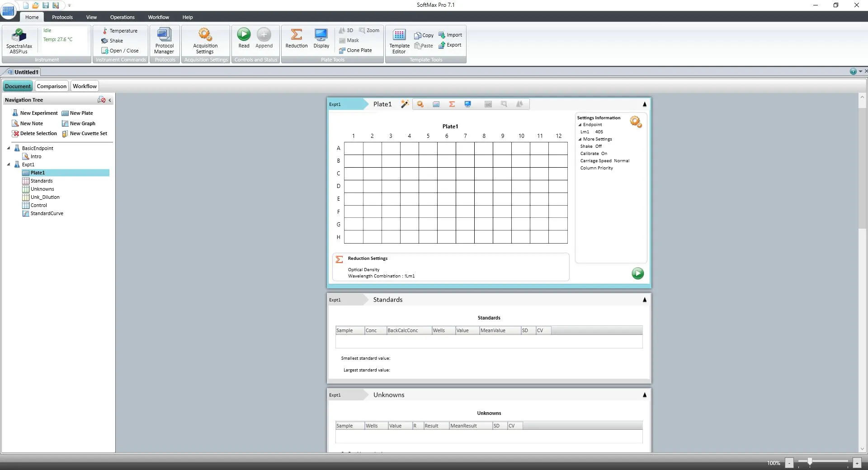Viewport: 868px width, 470px height.
Task: Open the Help ribbon tab
Action: point(188,17)
